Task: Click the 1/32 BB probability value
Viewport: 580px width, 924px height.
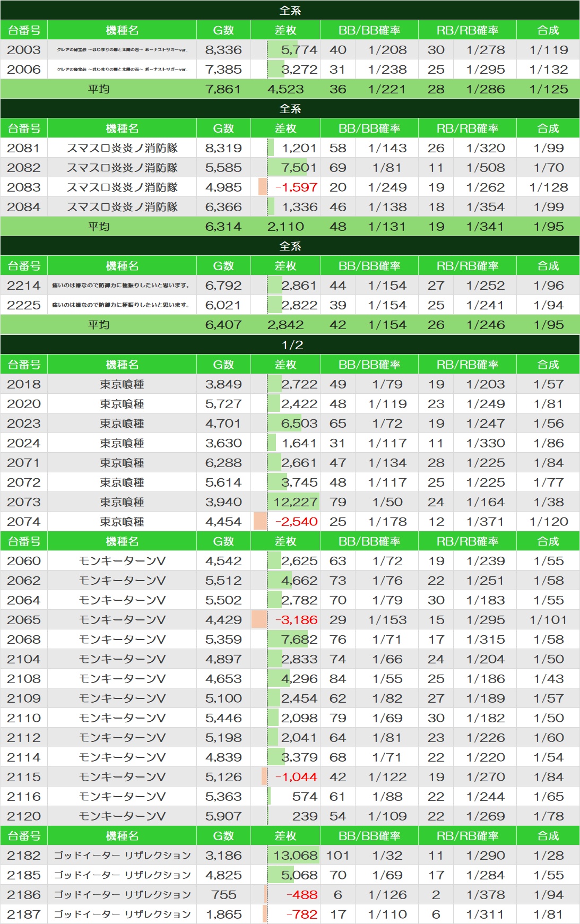Action: 387,856
